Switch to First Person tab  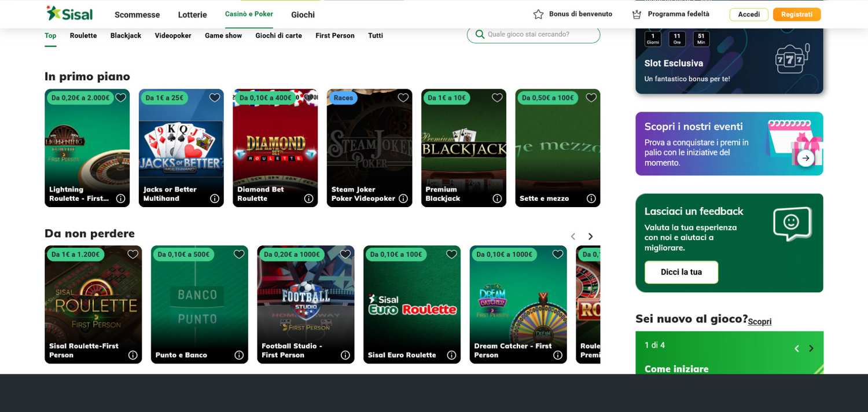(335, 35)
